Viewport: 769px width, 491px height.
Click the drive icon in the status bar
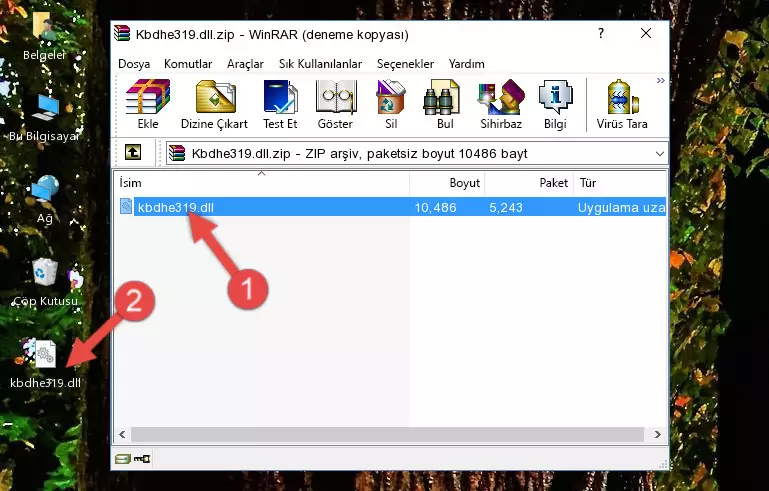123,459
